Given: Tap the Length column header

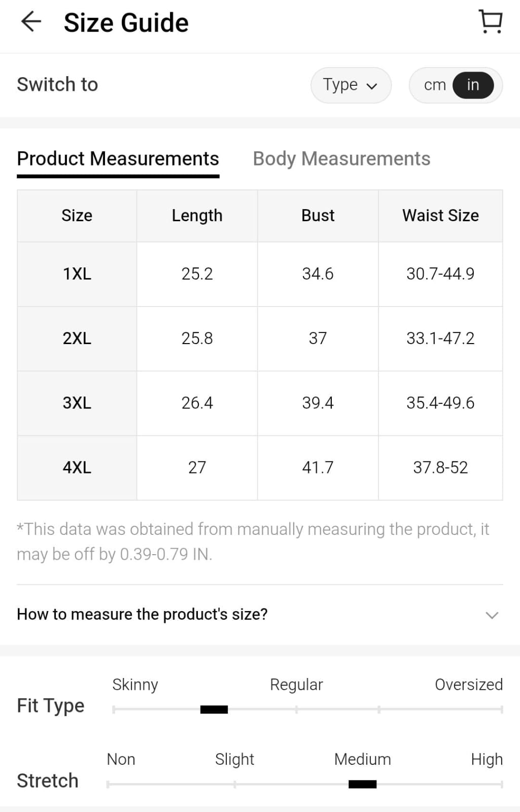Looking at the screenshot, I should (197, 216).
